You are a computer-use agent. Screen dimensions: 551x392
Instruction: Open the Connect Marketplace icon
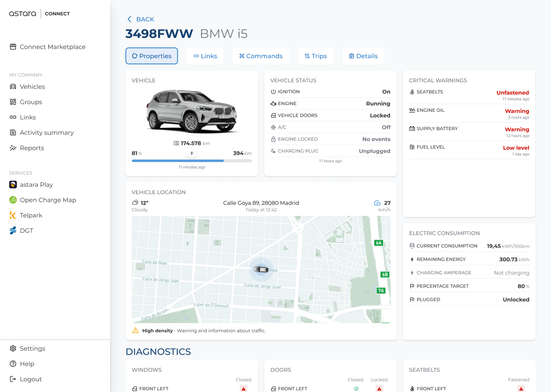13,47
